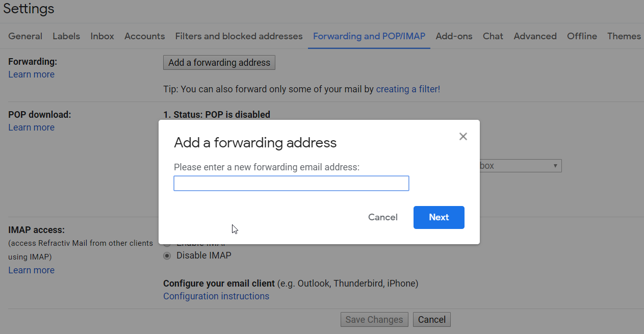Open Learn more under Forwarding
Screen dimensions: 644x334
[31, 74]
